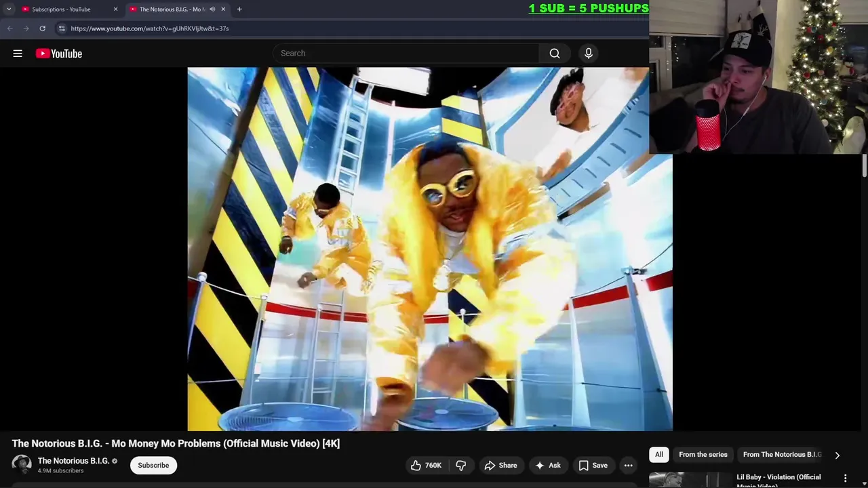Select the All filter chip
Screen dimensions: 868x488
[x=659, y=455]
